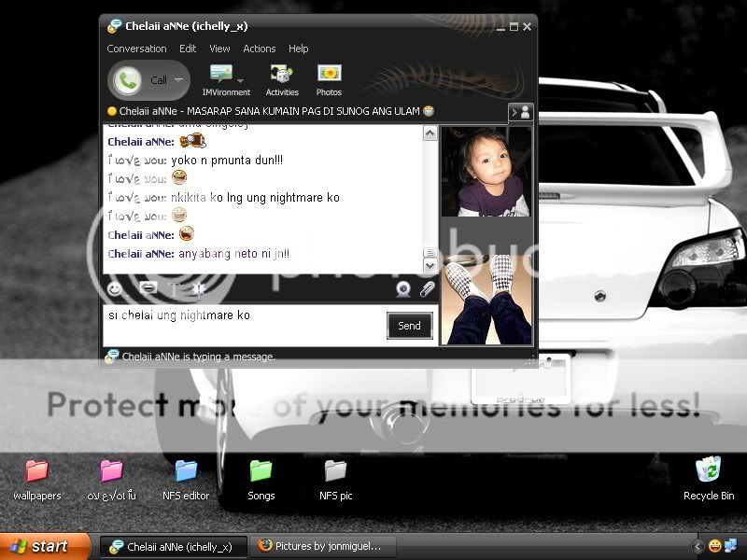This screenshot has height=560, width=747.
Task: Open text formatting T icon
Action: [x=174, y=289]
